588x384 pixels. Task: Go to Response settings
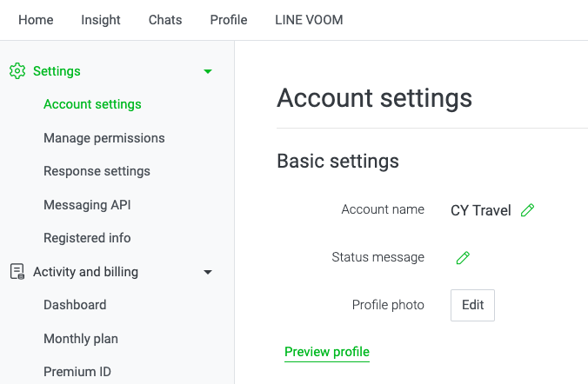[x=97, y=171]
